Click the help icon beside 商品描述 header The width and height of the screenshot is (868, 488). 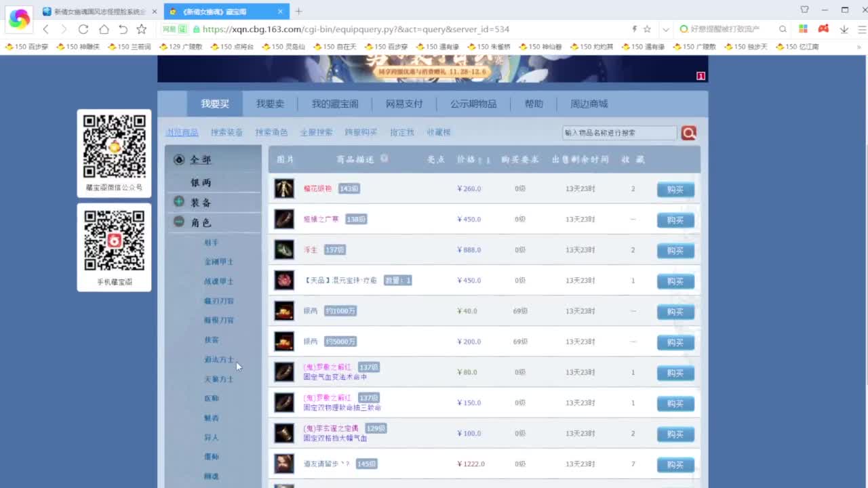click(x=384, y=159)
